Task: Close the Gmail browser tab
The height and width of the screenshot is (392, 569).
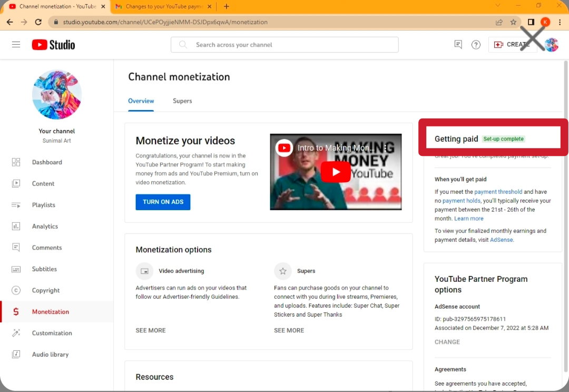Action: pyautogui.click(x=209, y=6)
